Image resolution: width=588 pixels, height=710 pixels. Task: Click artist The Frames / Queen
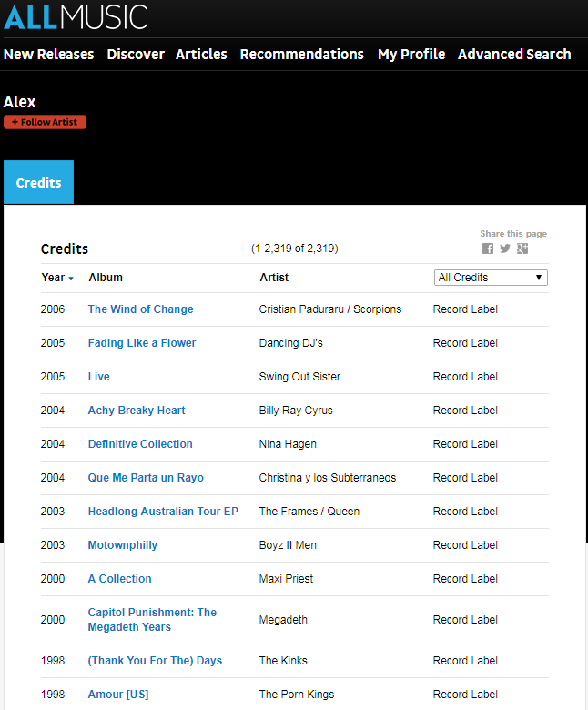[309, 512]
